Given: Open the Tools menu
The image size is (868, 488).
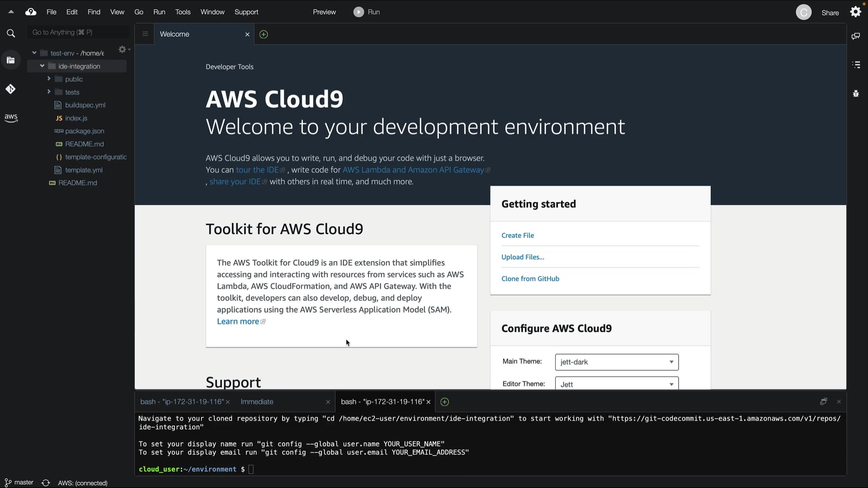Looking at the screenshot, I should (x=183, y=12).
